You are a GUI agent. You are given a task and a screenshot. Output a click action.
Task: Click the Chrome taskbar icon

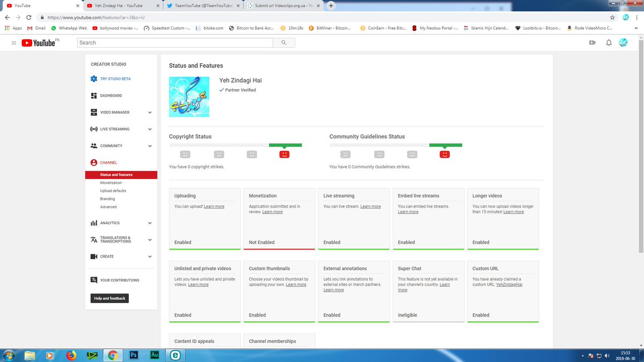coord(113,355)
